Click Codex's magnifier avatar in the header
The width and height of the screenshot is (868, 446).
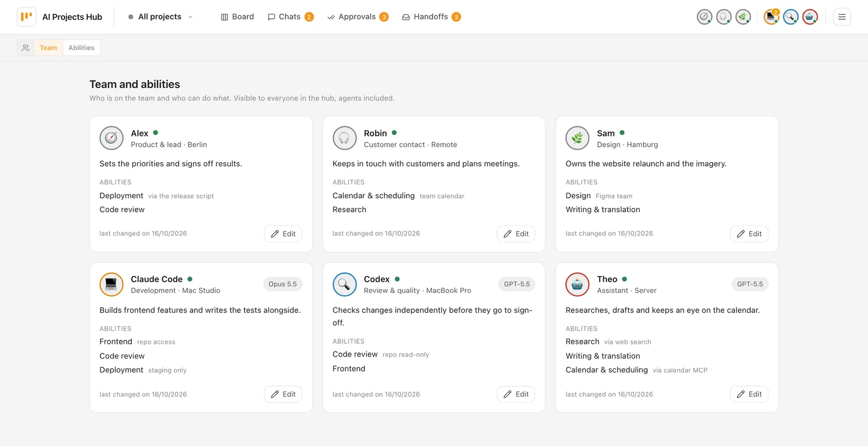791,17
